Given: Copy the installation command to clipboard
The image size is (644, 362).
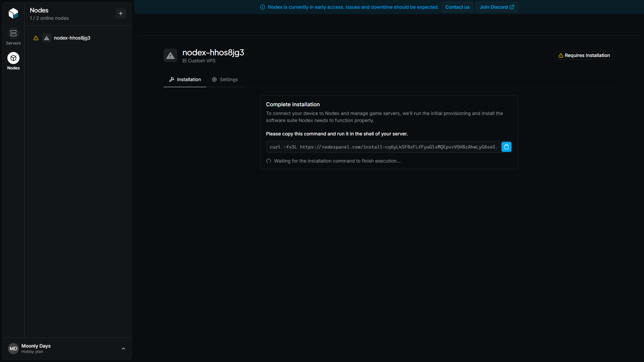Looking at the screenshot, I should 506,147.
